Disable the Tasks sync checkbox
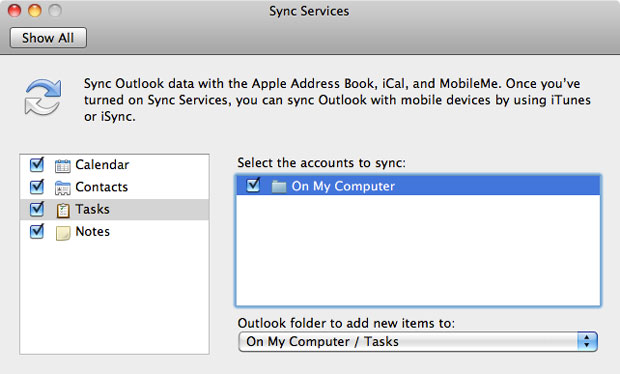 pyautogui.click(x=37, y=208)
